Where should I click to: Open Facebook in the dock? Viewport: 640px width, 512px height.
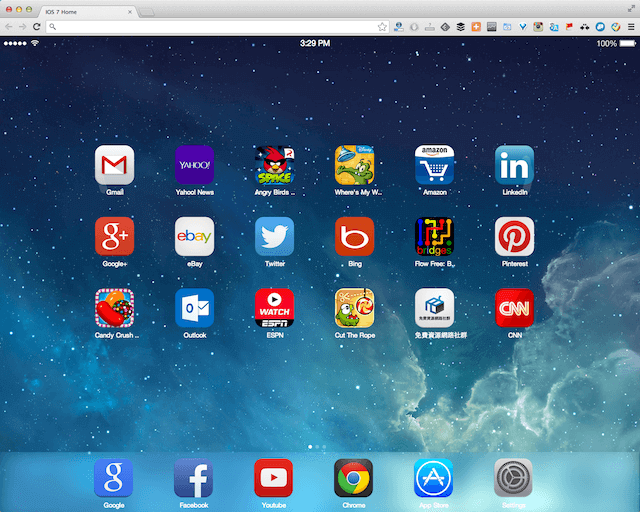click(x=193, y=478)
